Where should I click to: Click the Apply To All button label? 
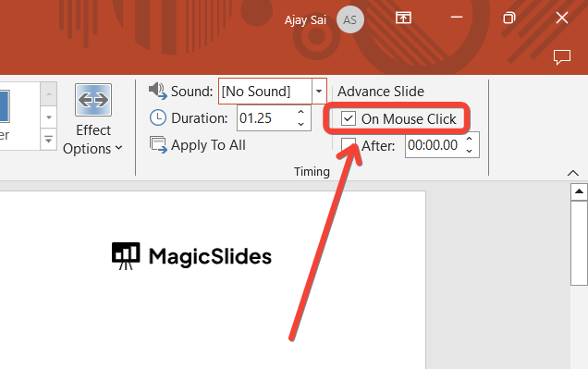coord(208,145)
